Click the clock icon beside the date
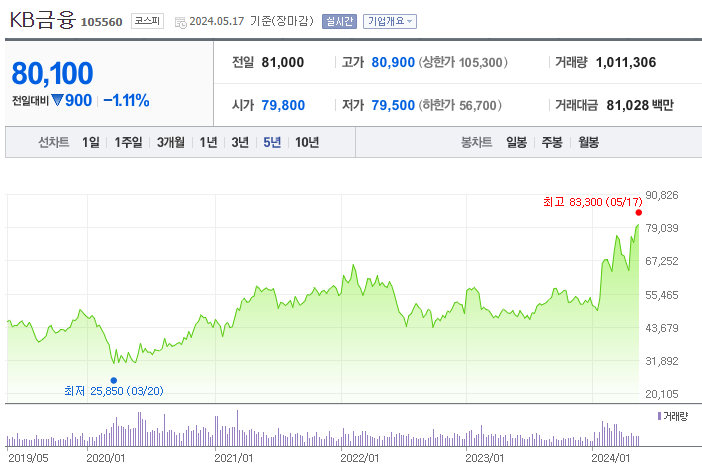 [180, 22]
